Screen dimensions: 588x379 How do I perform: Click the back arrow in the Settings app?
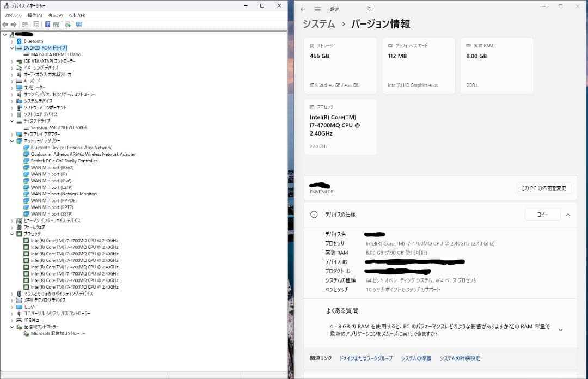click(303, 9)
